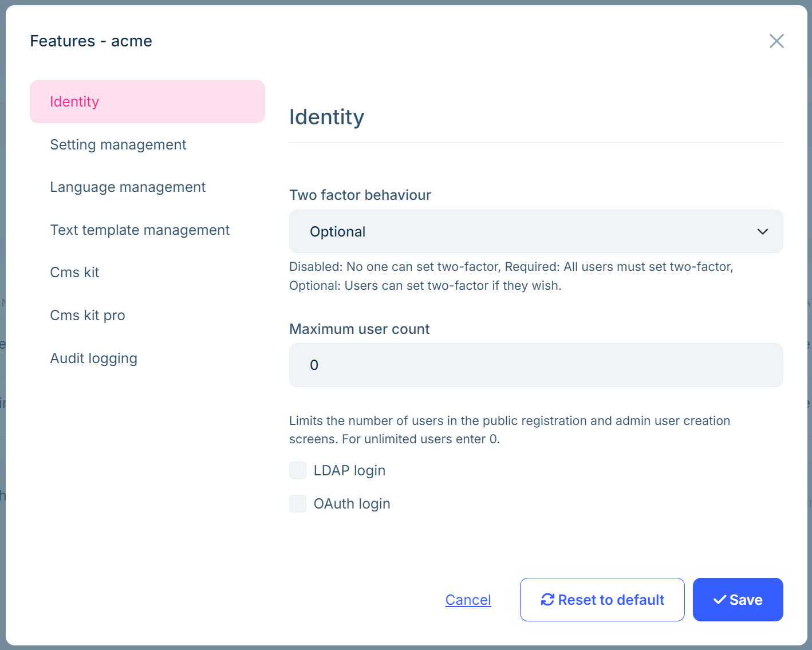The width and height of the screenshot is (812, 650).
Task: Toggle the LDAP login checkbox off
Action: point(297,470)
